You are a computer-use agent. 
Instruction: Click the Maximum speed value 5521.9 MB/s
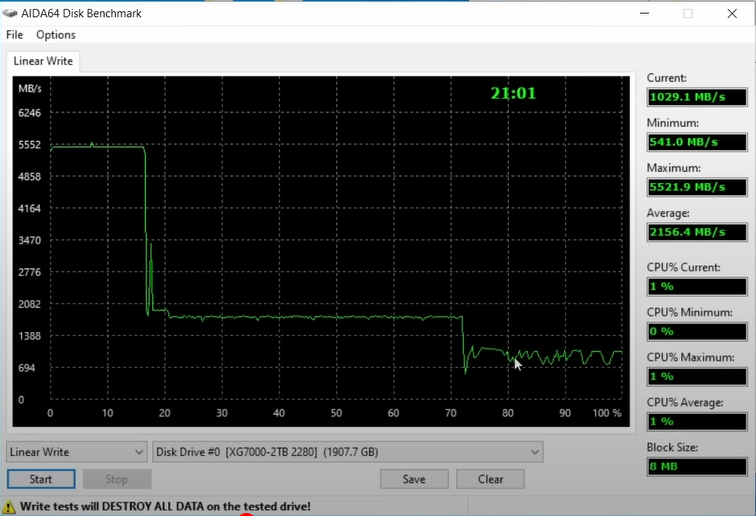coord(697,187)
